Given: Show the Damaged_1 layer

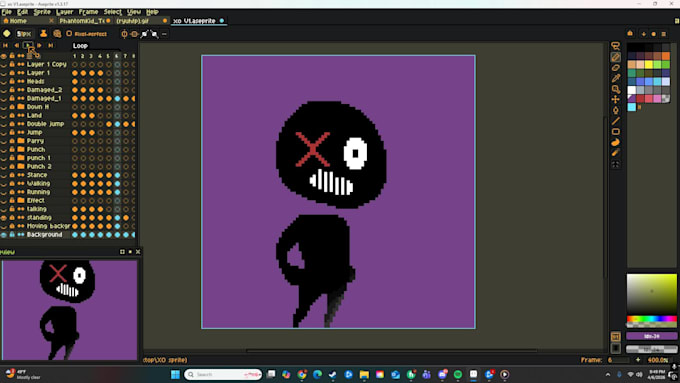Looking at the screenshot, I should pos(4,98).
